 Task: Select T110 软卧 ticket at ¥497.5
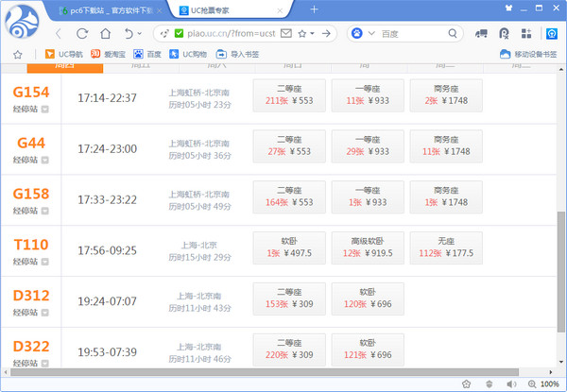[x=289, y=246]
